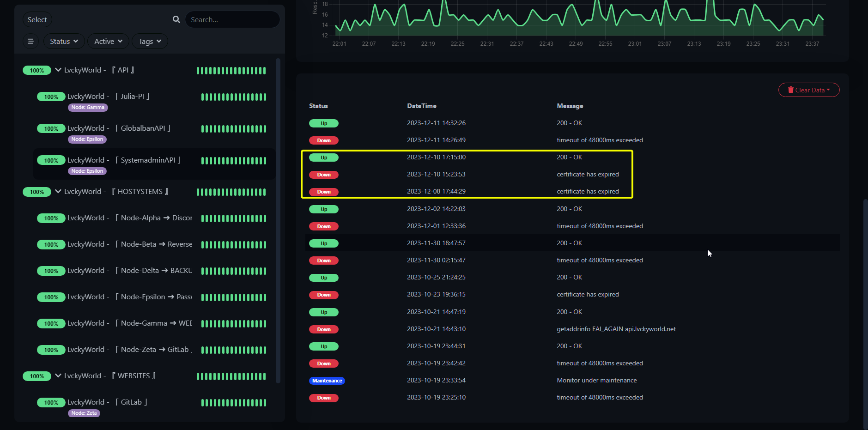Click the Node: Zeta tag under GitLab

click(84, 413)
